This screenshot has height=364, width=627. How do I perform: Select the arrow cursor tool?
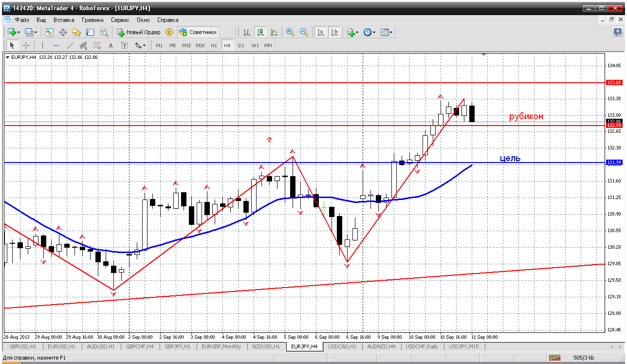click(x=12, y=45)
